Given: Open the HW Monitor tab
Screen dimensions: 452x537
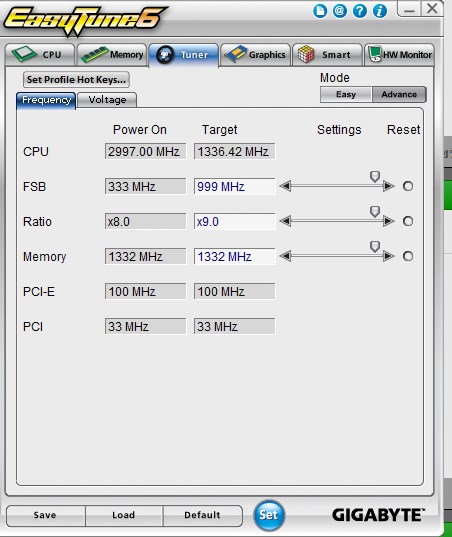Looking at the screenshot, I should (x=400, y=55).
